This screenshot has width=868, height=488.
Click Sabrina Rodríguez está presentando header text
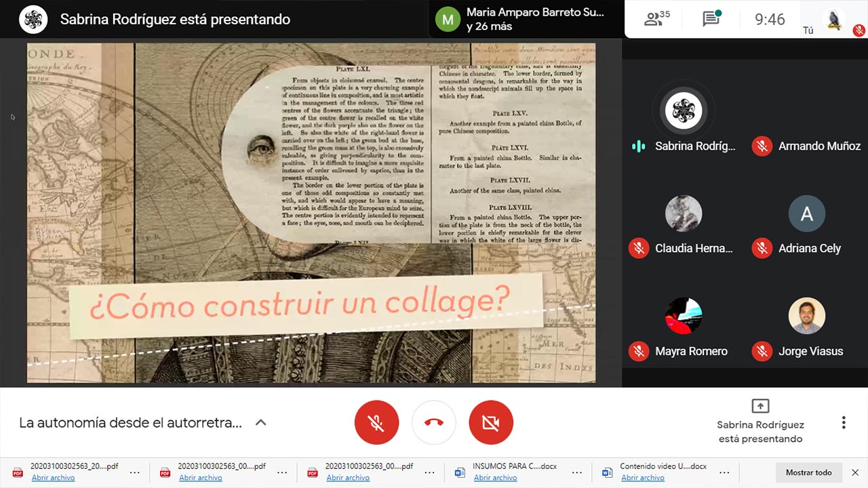pos(175,19)
